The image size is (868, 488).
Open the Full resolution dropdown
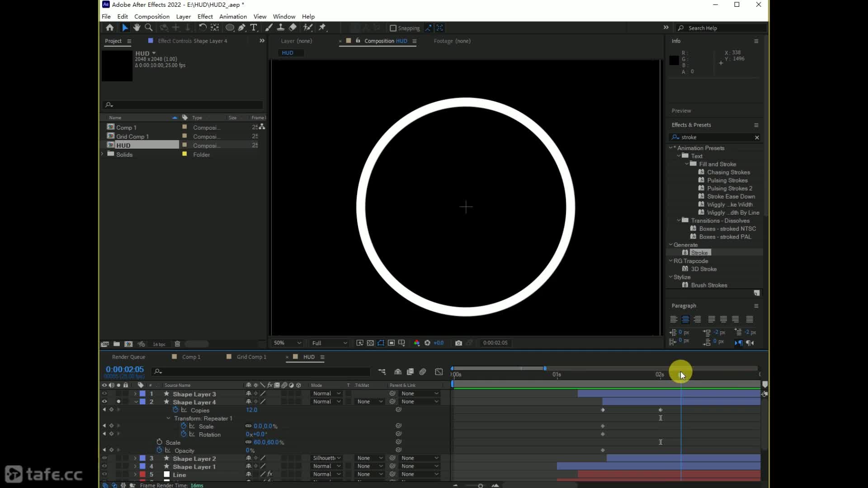330,343
